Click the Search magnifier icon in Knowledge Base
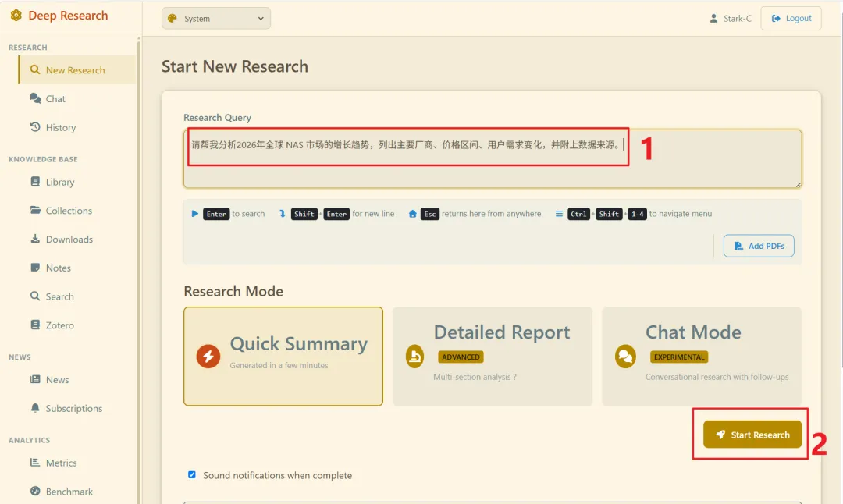Screen dimensions: 843x504 click(x=35, y=296)
